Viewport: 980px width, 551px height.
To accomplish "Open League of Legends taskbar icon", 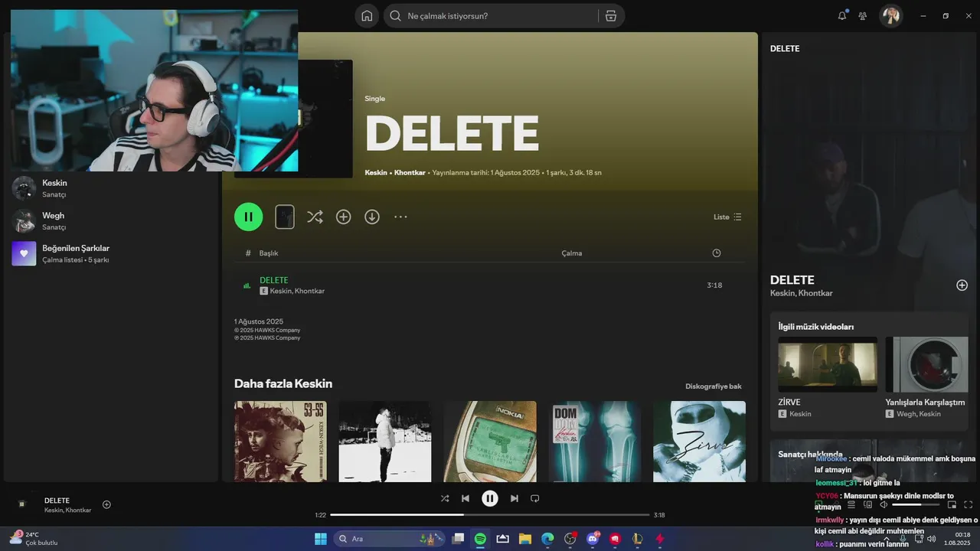I will click(x=637, y=539).
